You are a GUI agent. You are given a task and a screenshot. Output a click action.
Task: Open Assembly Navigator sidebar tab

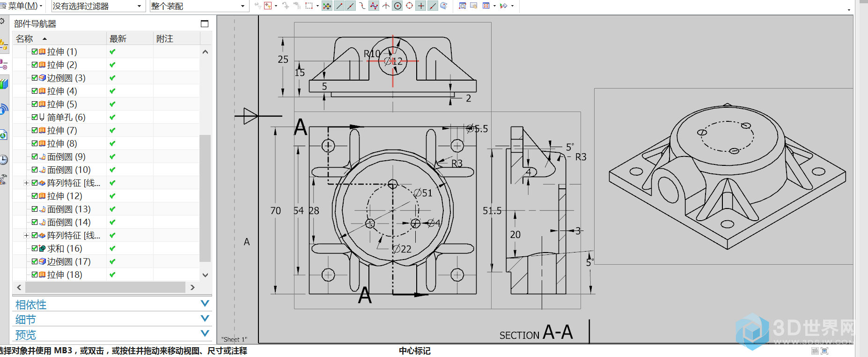point(4,45)
